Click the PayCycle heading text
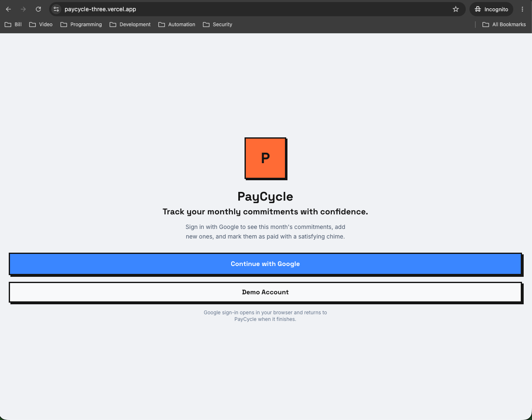Image resolution: width=532 pixels, height=420 pixels. 265,196
